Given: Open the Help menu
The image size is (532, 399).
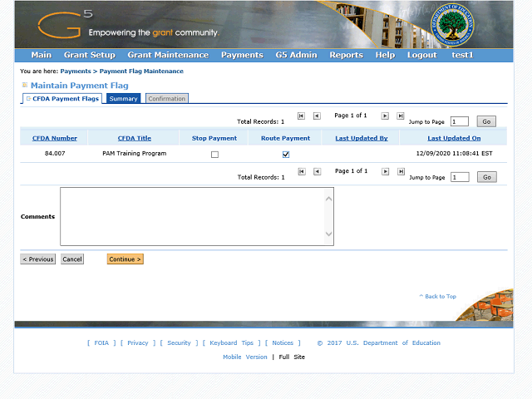Looking at the screenshot, I should pos(385,55).
